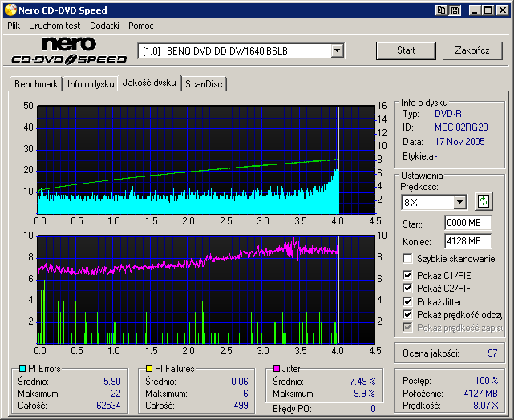Image resolution: width=514 pixels, height=420 pixels.
Task: Click PI Errors Maksimum value 22
Action: tap(115, 393)
